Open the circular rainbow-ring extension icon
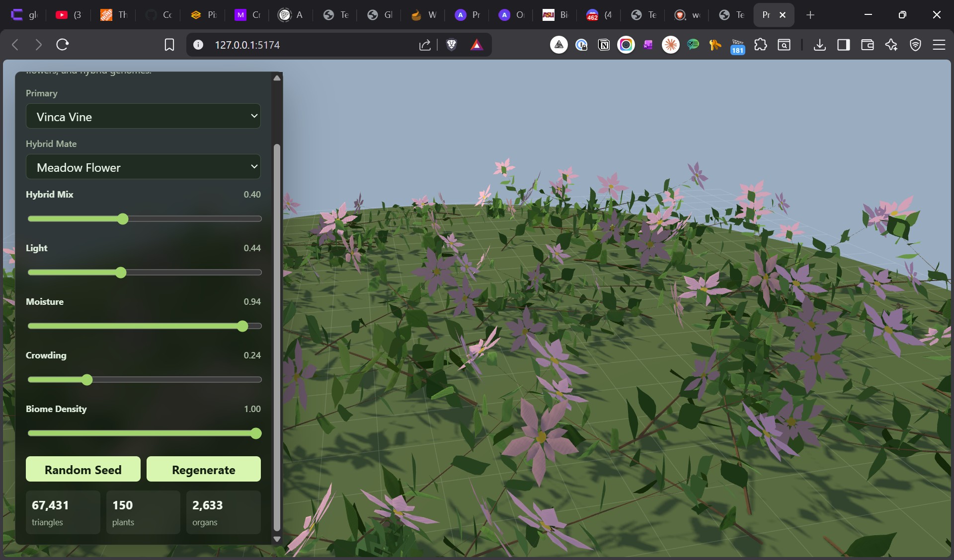This screenshot has width=954, height=560. point(626,45)
